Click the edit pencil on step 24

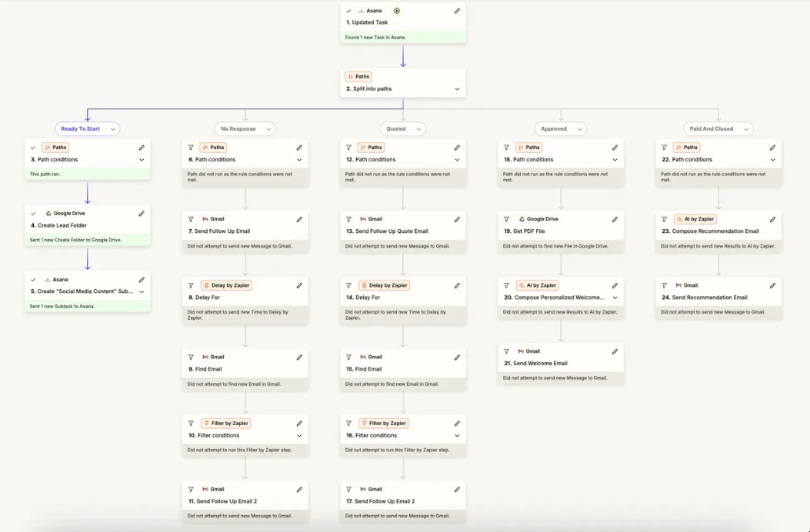772,284
